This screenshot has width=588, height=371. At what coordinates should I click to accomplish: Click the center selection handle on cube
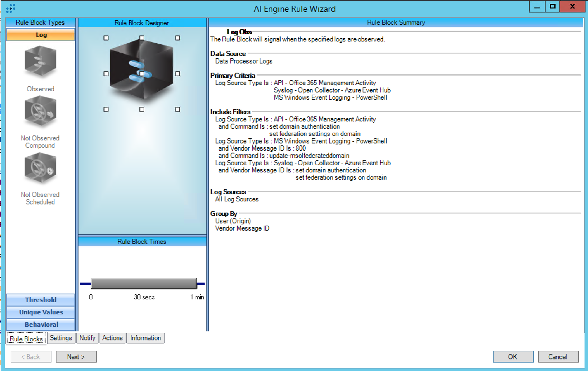tap(142, 74)
